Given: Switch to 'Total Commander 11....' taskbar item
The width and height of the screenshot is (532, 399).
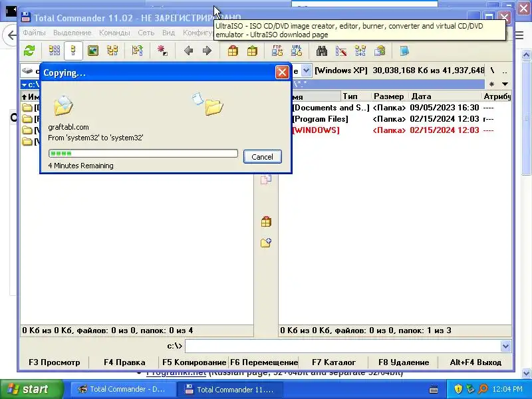Looking at the screenshot, I should point(230,389).
